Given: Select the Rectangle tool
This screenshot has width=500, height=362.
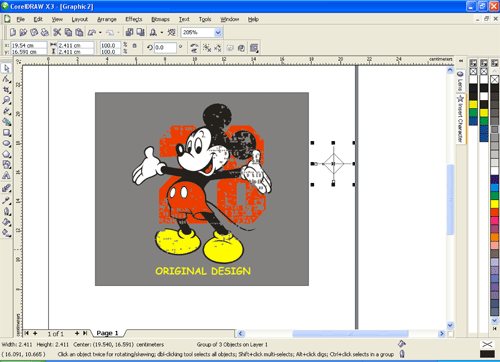Looking at the screenshot, I should (6, 133).
